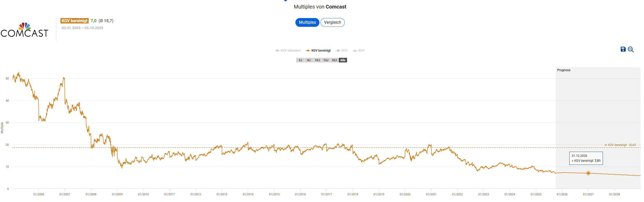Click the blue arrow marker above title
The width and height of the screenshot is (644, 202).
pos(286,1)
